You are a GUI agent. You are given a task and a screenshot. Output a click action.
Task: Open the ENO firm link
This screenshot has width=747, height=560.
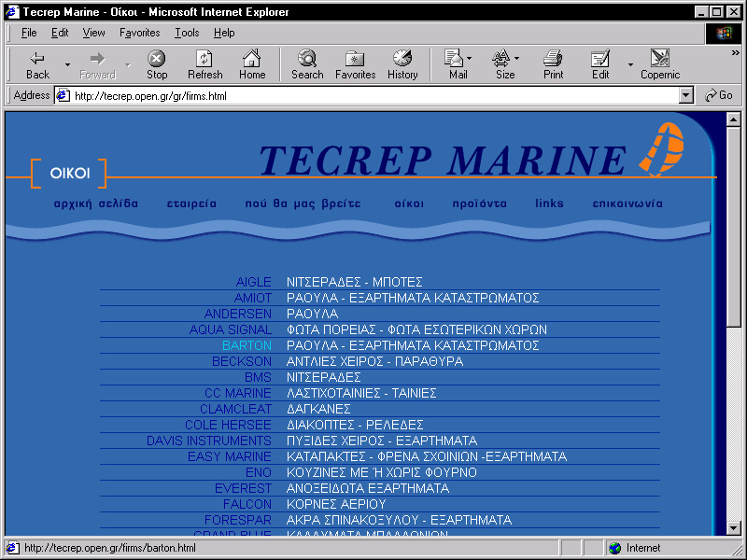[x=259, y=472]
